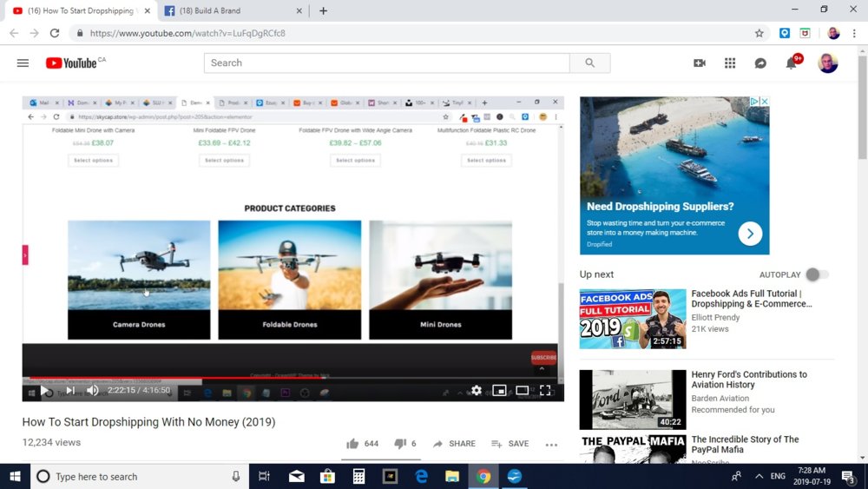Open Microsoft Edge from taskbar

click(x=421, y=476)
